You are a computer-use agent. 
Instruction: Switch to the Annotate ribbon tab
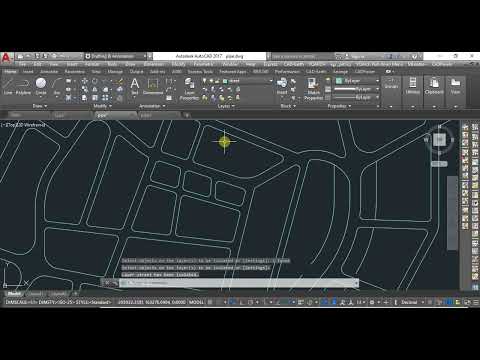click(49, 71)
